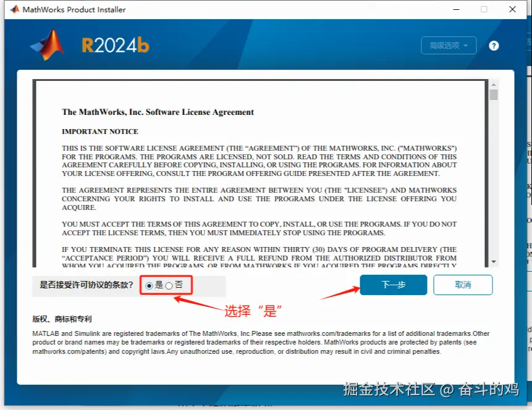Click the 是否接受许可协议的条款 label
Screen dimensions: 532x410
(x=86, y=285)
